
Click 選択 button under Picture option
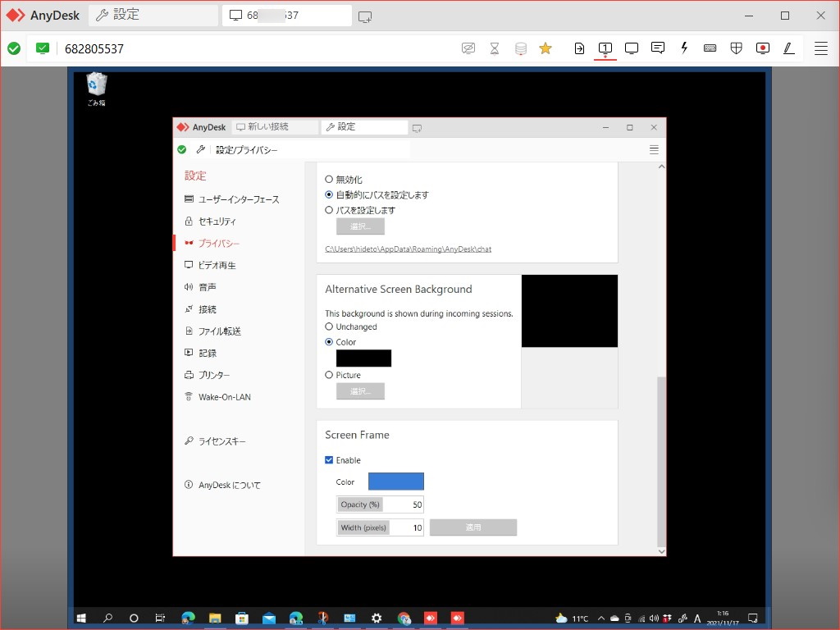point(361,391)
